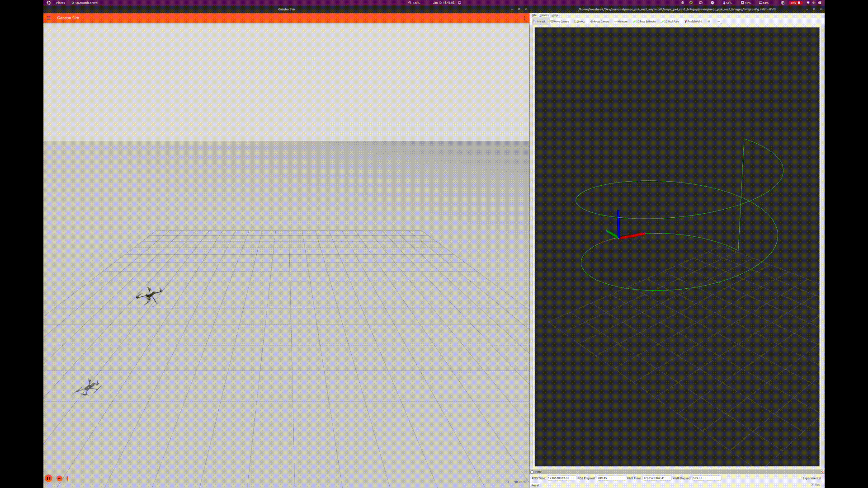Step the Gazebo simulation forward

[59, 478]
